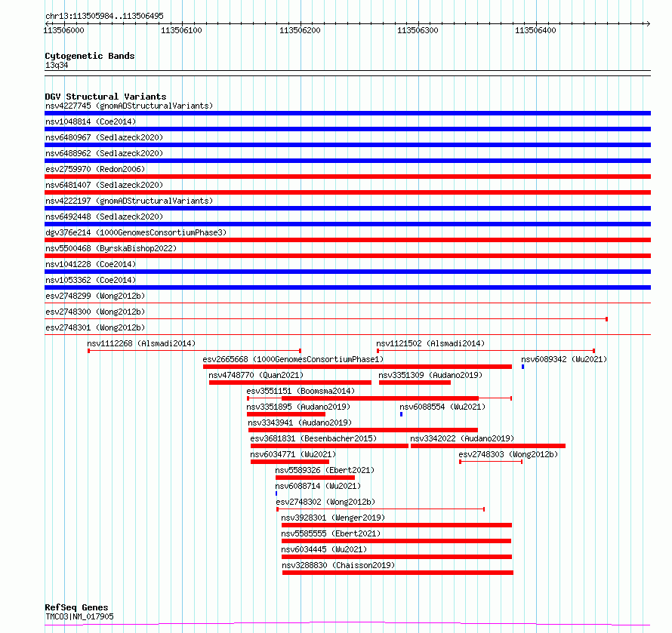This screenshot has height=633, width=672.
Task: Open variant esv2759970 (Redon2006)
Action: click(x=95, y=169)
